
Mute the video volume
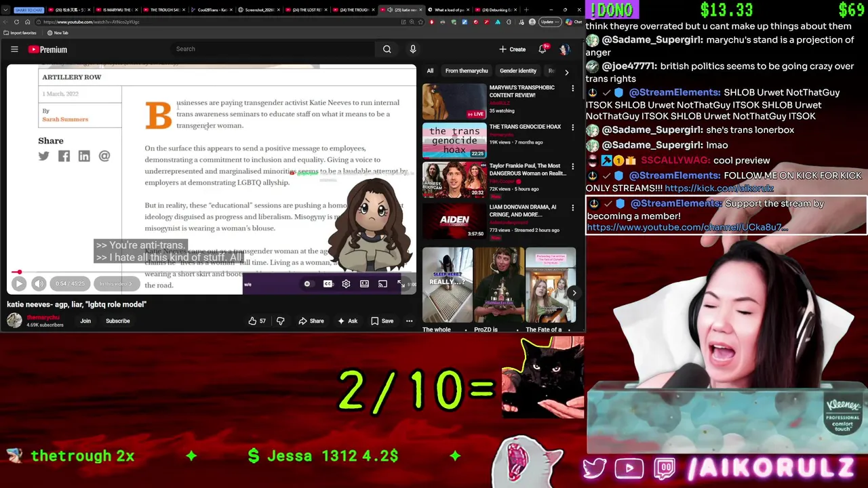point(39,284)
